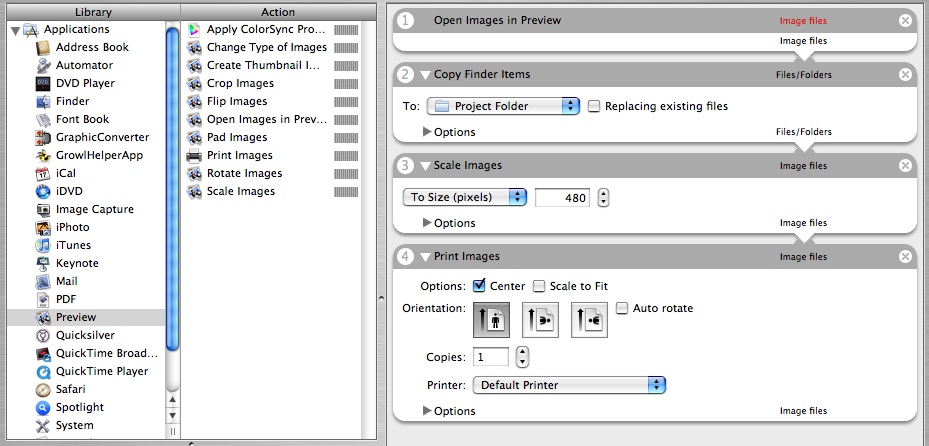Collapse the Scale Images action
The width and height of the screenshot is (929, 446).
(x=425, y=166)
